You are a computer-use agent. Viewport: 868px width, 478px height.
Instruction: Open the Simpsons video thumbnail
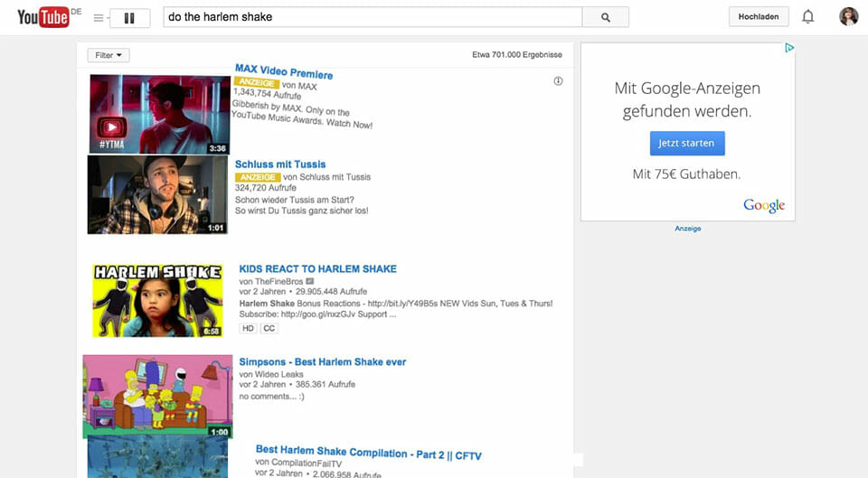(x=157, y=396)
